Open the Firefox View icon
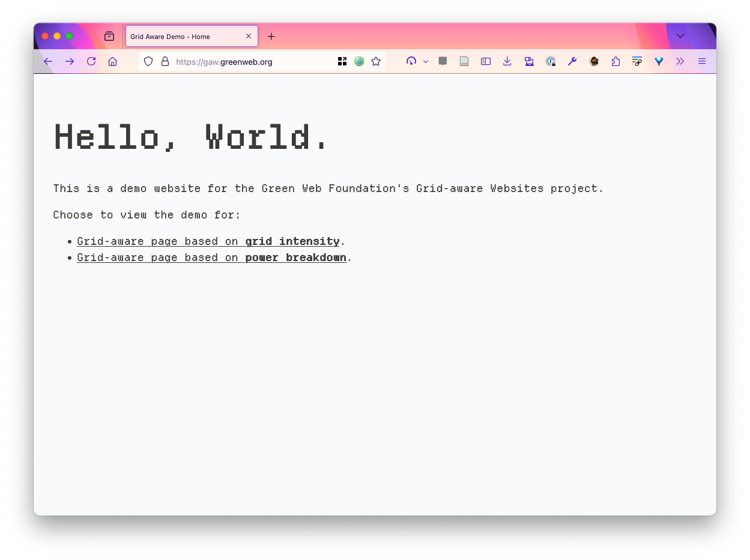 [x=109, y=36]
